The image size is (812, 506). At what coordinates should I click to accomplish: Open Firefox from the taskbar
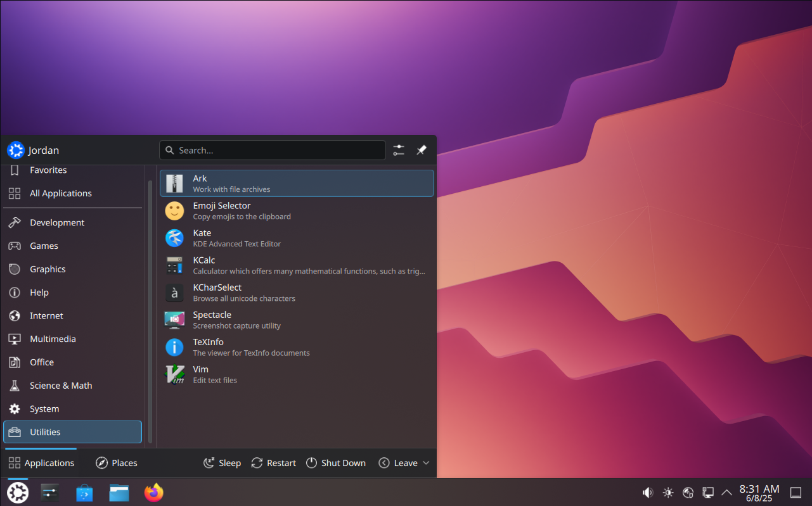153,492
